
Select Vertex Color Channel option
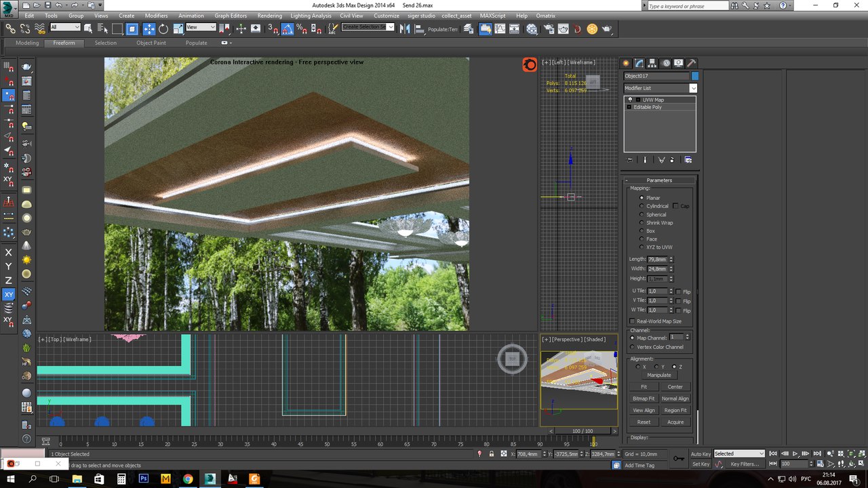click(633, 347)
